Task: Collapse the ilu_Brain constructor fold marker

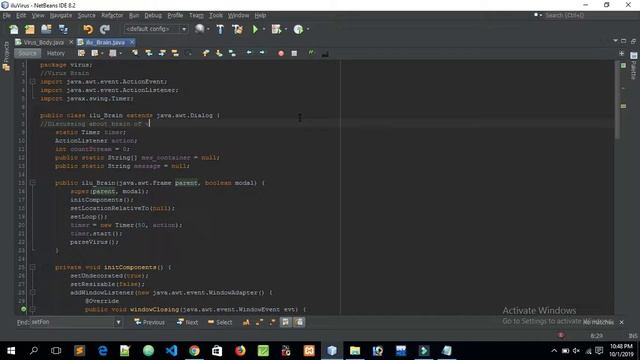Action: [x=33, y=183]
